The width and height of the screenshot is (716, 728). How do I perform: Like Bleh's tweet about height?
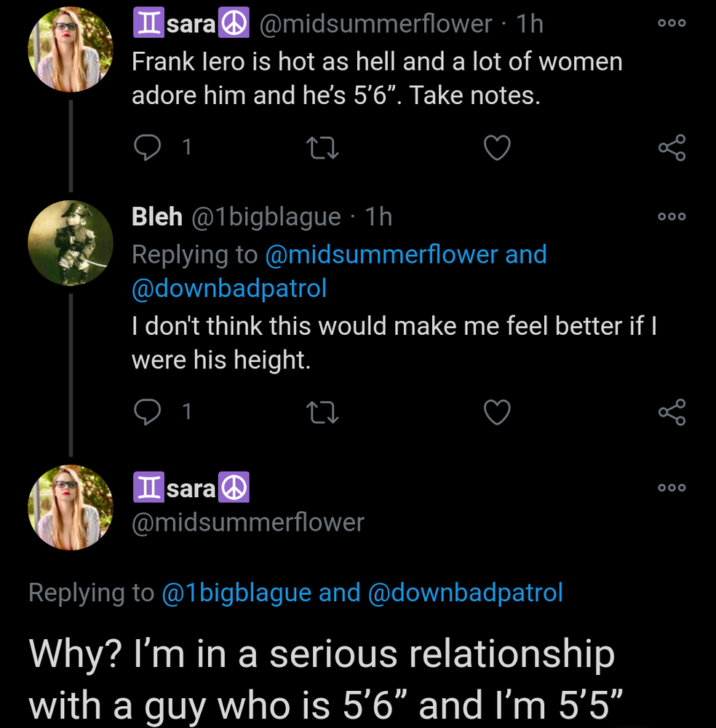(497, 413)
